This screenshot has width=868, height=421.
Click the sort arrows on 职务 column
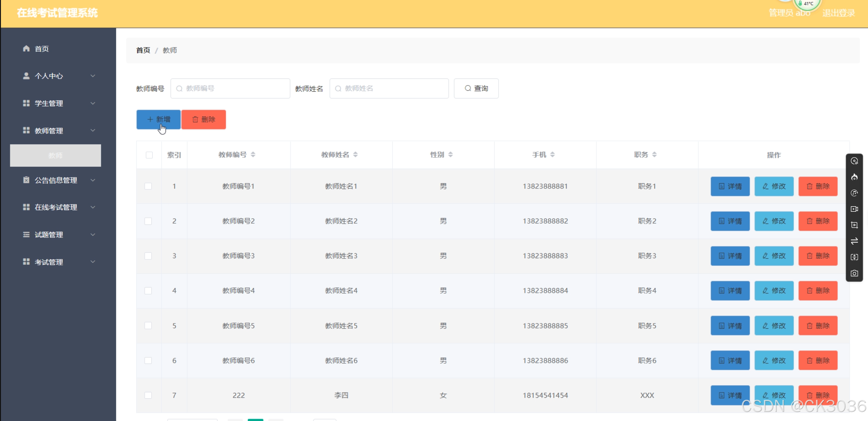pos(654,155)
